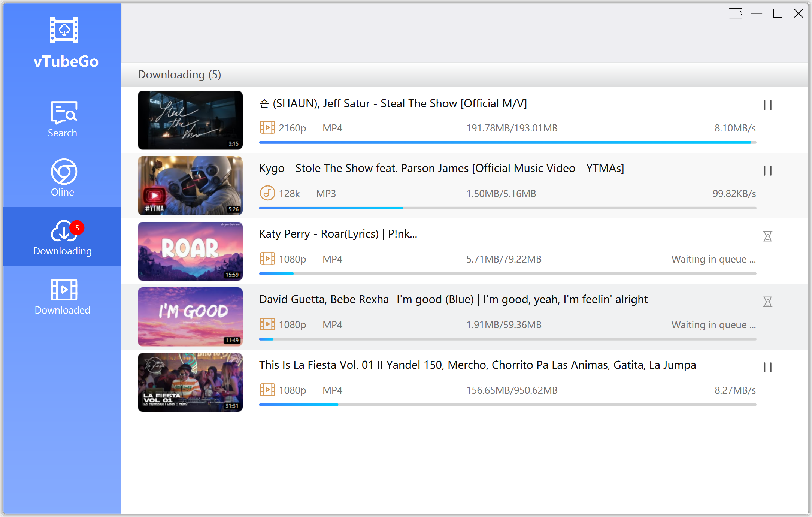Select title 'Katy Perry - Roar(Lyrics) | P!nk...'
Image resolution: width=812 pixels, height=517 pixels.
[338, 234]
